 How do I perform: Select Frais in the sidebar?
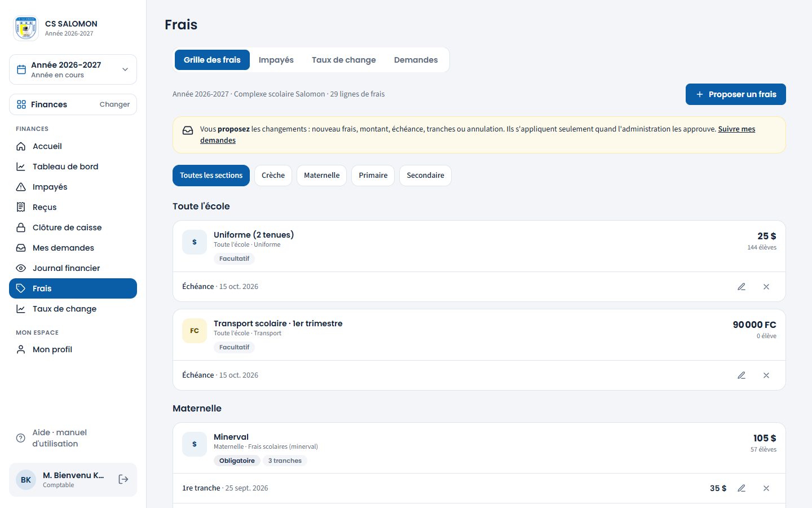point(73,288)
